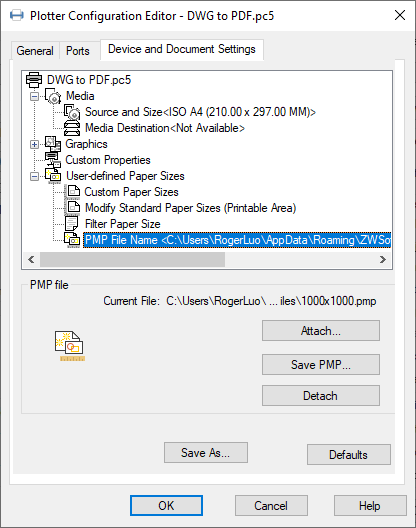Image resolution: width=416 pixels, height=528 pixels.
Task: Collapse the User-defined Paper Sizes node
Action: [34, 176]
